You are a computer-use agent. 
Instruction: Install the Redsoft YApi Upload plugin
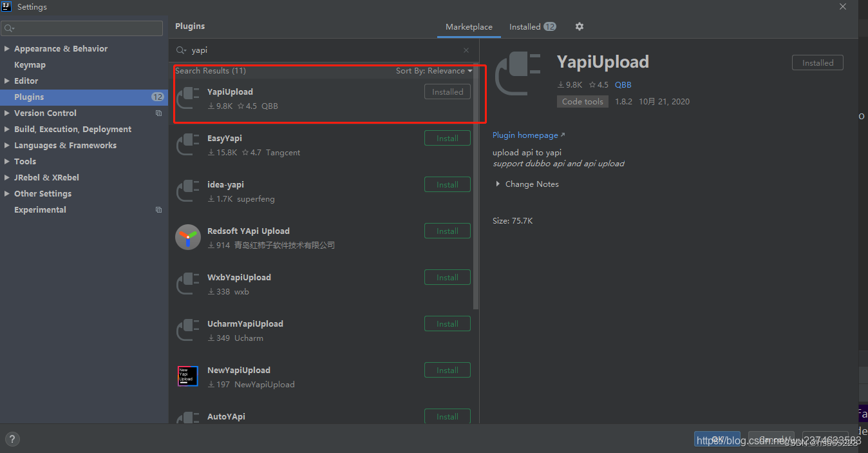(448, 231)
